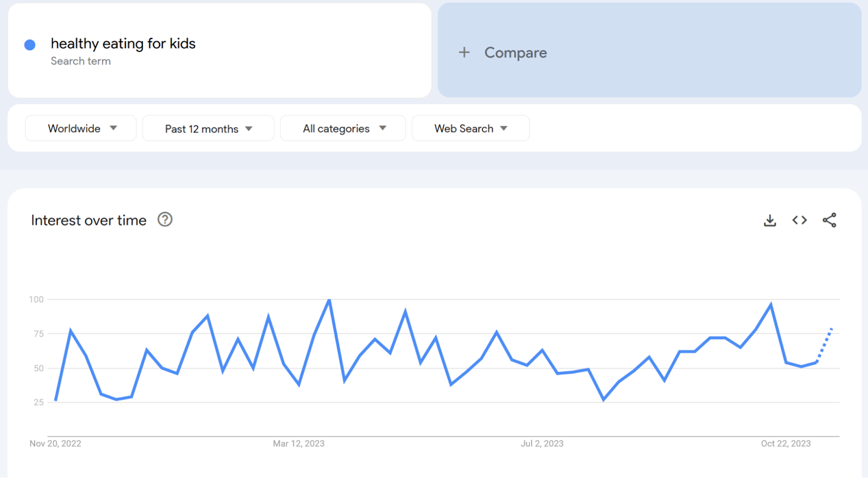Viewport: 868px width, 478px height.
Task: Open the help tooltip next to Interest over time
Action: click(x=165, y=219)
